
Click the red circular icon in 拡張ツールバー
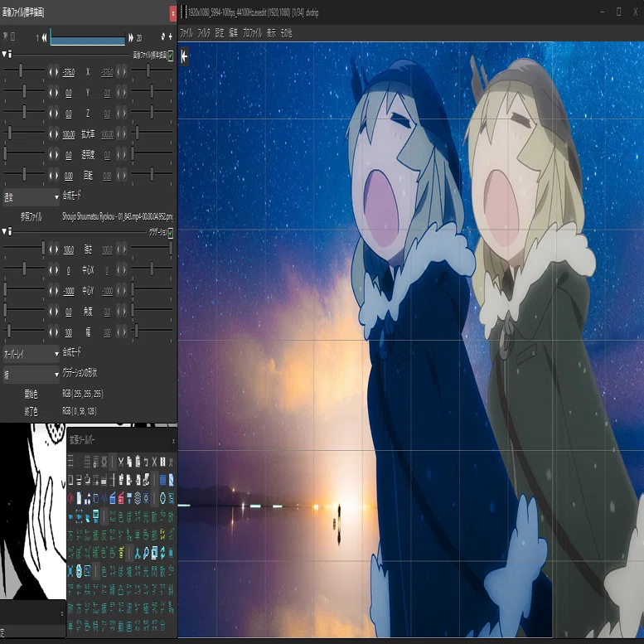point(70,498)
